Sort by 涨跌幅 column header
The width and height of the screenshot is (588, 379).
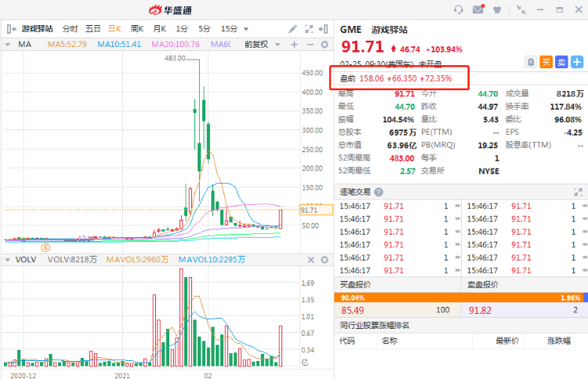[x=559, y=341]
